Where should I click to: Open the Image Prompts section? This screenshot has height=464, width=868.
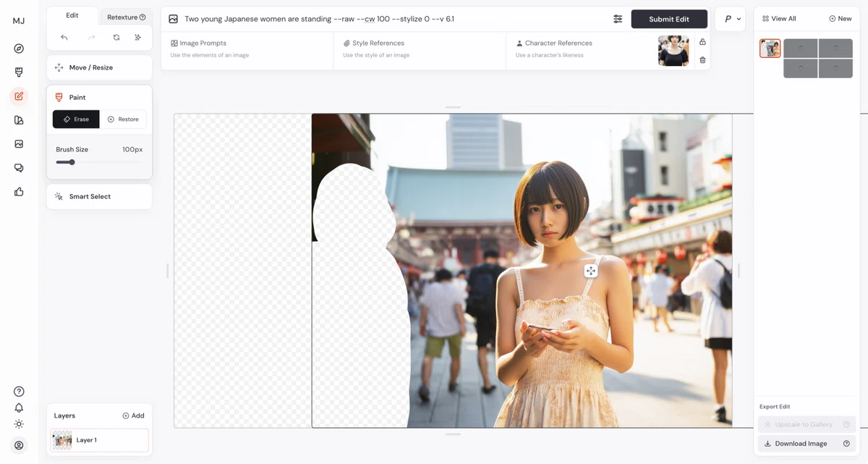(247, 48)
